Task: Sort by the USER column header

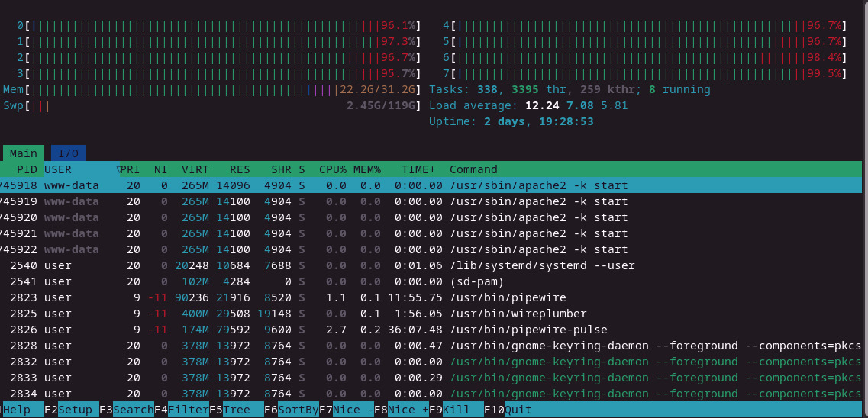Action: (58, 169)
